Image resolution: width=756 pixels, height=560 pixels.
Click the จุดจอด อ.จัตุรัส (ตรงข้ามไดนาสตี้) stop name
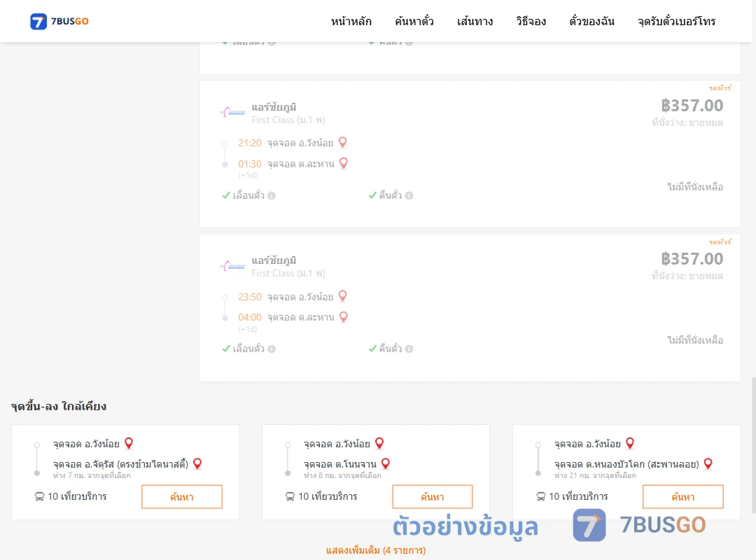(x=120, y=464)
